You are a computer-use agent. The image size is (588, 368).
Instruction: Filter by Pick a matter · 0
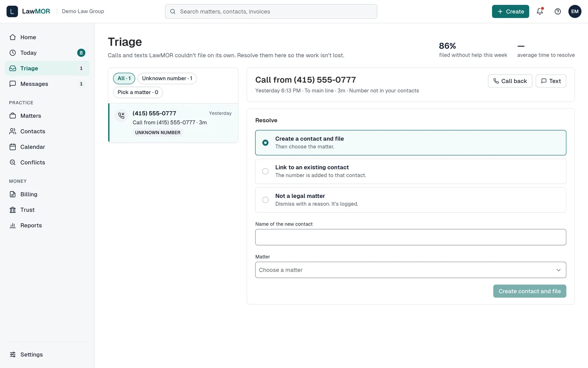138,92
